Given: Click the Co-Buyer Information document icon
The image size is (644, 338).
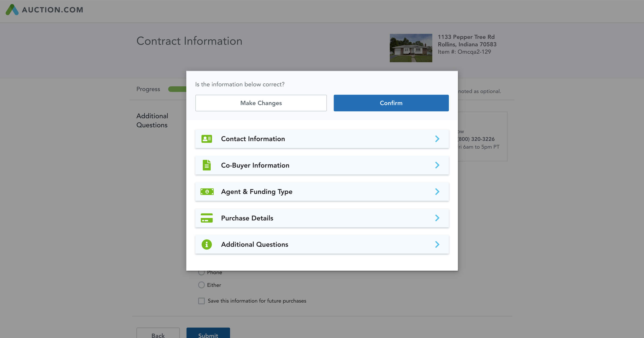Looking at the screenshot, I should pos(207,165).
